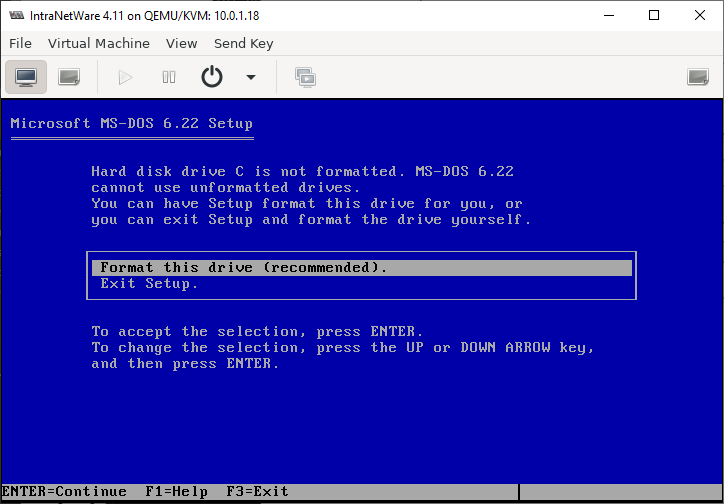The width and height of the screenshot is (724, 504).
Task: Switch to fullscreen using right toolbar icon
Action: [698, 77]
